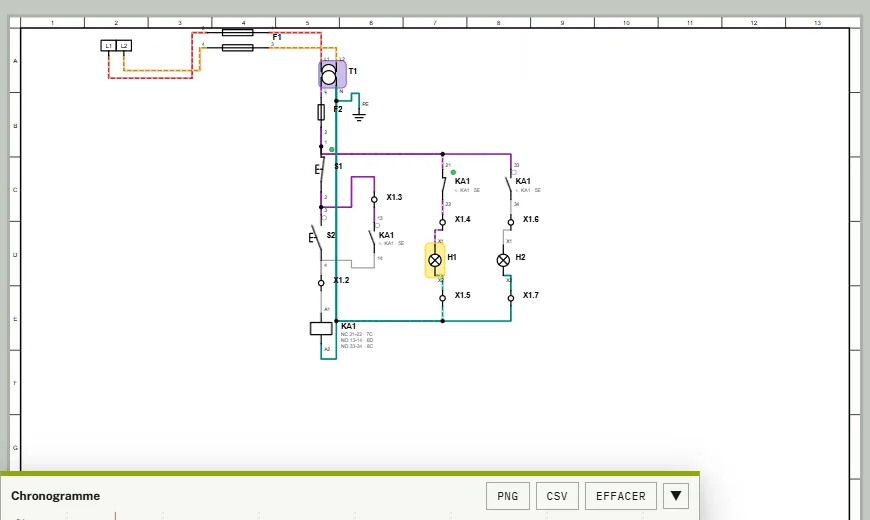This screenshot has height=520, width=870.
Task: Select terminal X1.4
Action: coord(442,223)
